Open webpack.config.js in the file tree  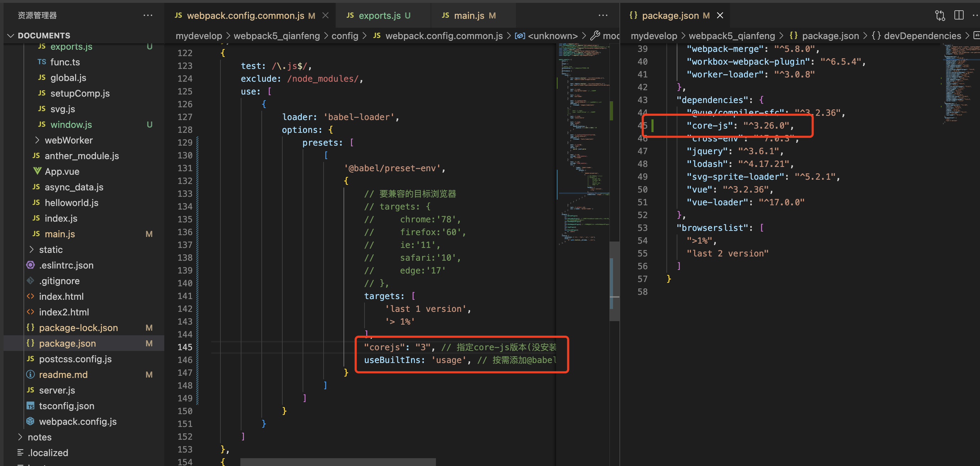tap(78, 422)
